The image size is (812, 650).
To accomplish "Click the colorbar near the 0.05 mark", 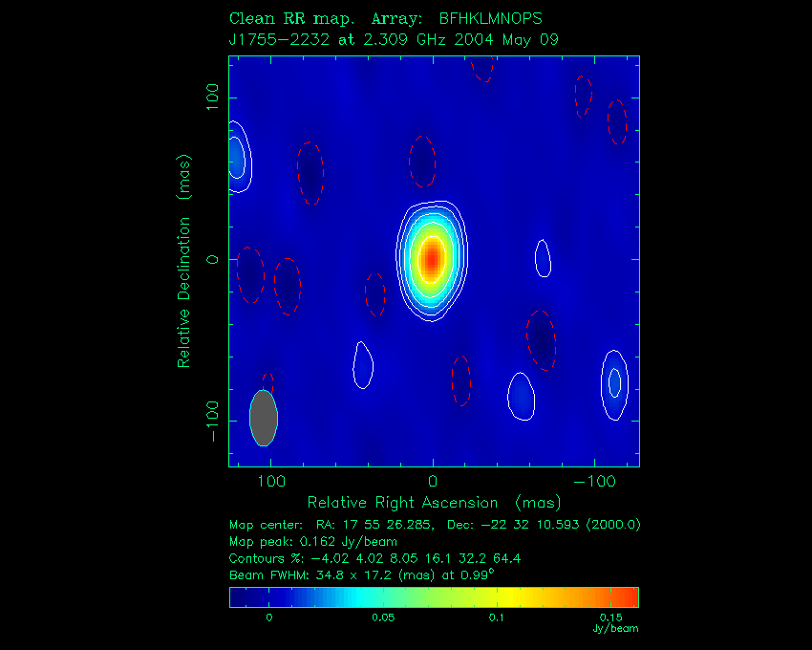I will 383,597.
